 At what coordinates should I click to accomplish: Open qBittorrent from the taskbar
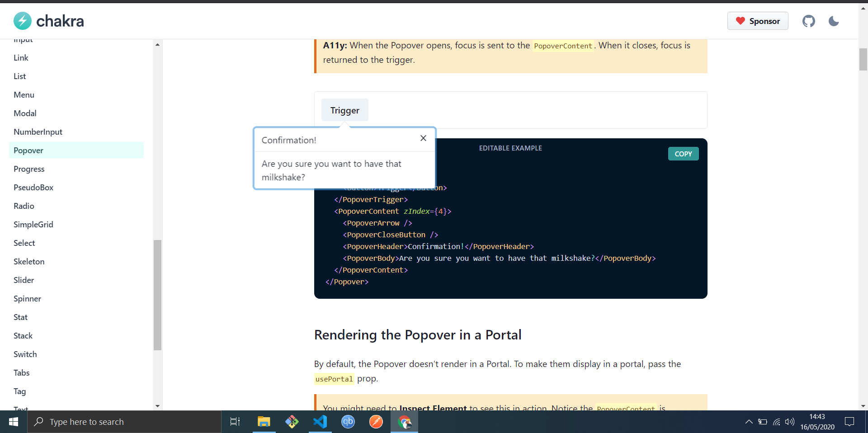point(348,422)
